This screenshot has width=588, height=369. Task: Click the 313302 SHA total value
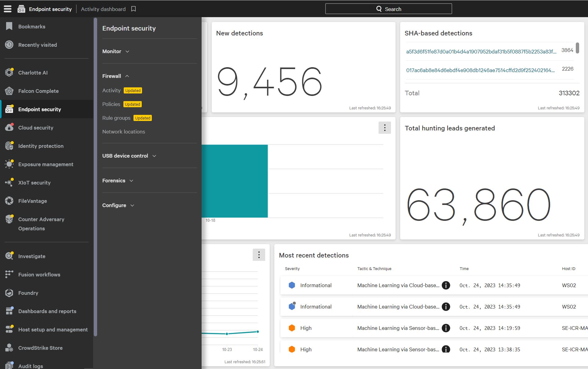click(x=569, y=93)
